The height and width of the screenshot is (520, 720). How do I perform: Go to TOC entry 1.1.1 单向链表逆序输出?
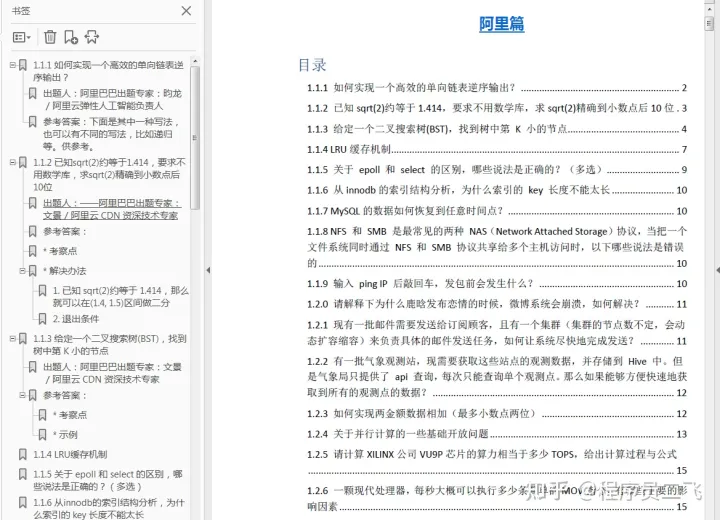497,88
